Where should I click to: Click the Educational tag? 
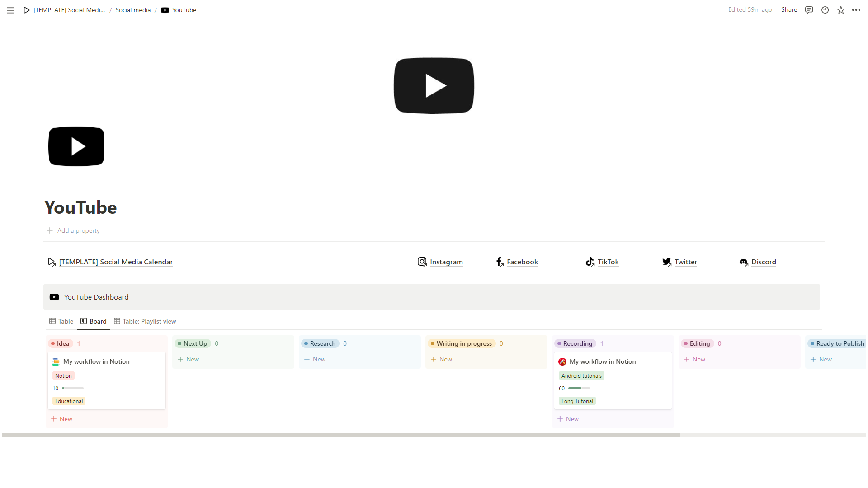[69, 401]
